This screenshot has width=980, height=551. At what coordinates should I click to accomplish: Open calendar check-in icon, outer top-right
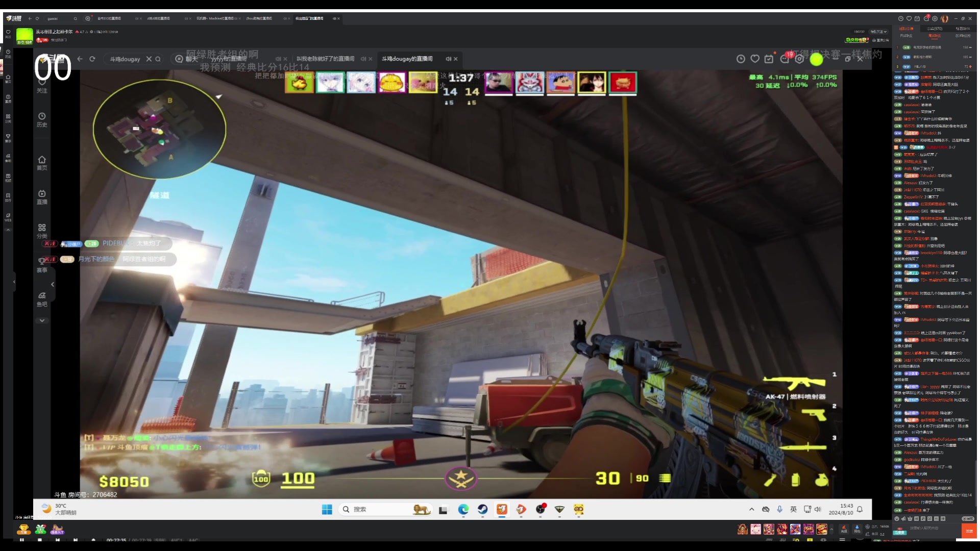917,18
